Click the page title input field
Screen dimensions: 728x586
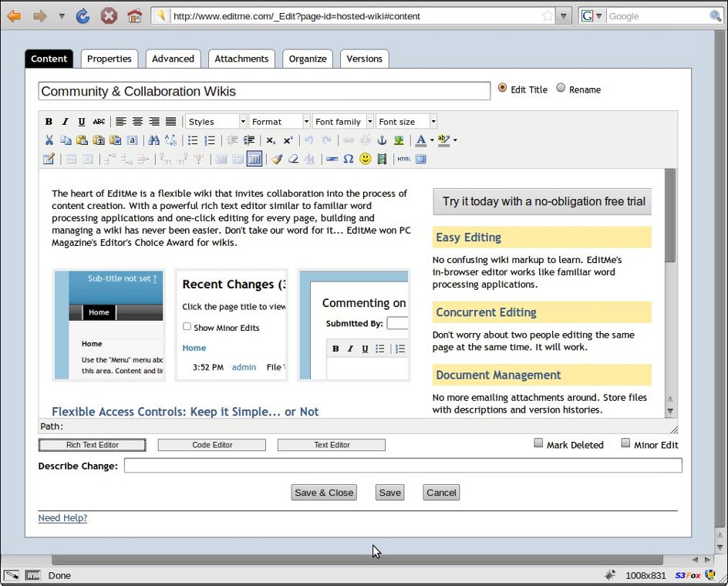point(265,91)
